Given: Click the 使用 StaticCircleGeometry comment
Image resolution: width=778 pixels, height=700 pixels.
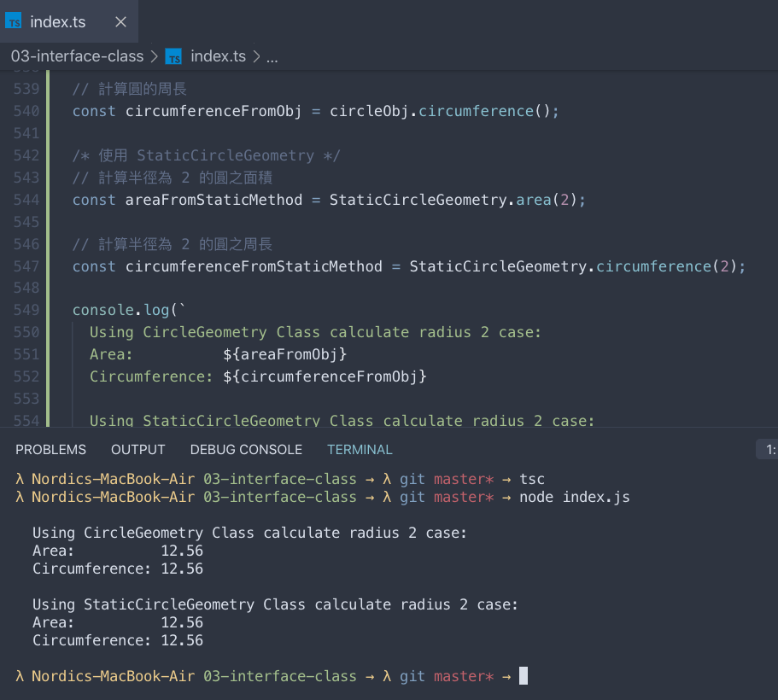Looking at the screenshot, I should [207, 155].
